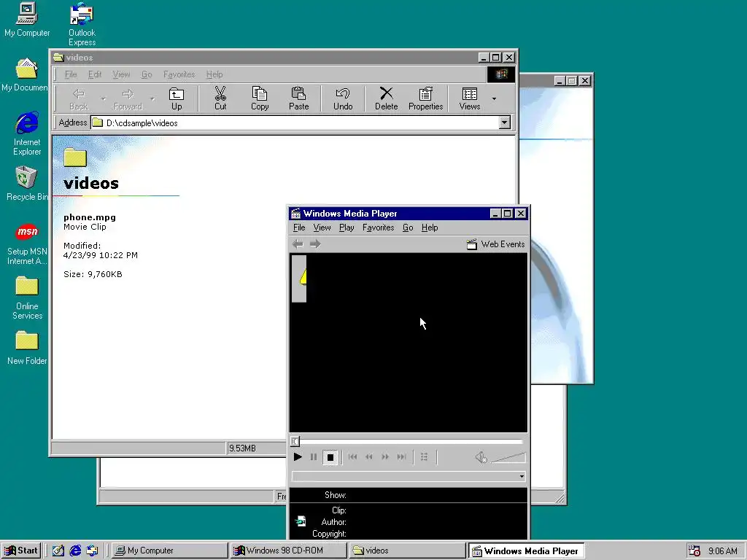
Task: Expand the Back button history arrow
Action: tap(104, 98)
